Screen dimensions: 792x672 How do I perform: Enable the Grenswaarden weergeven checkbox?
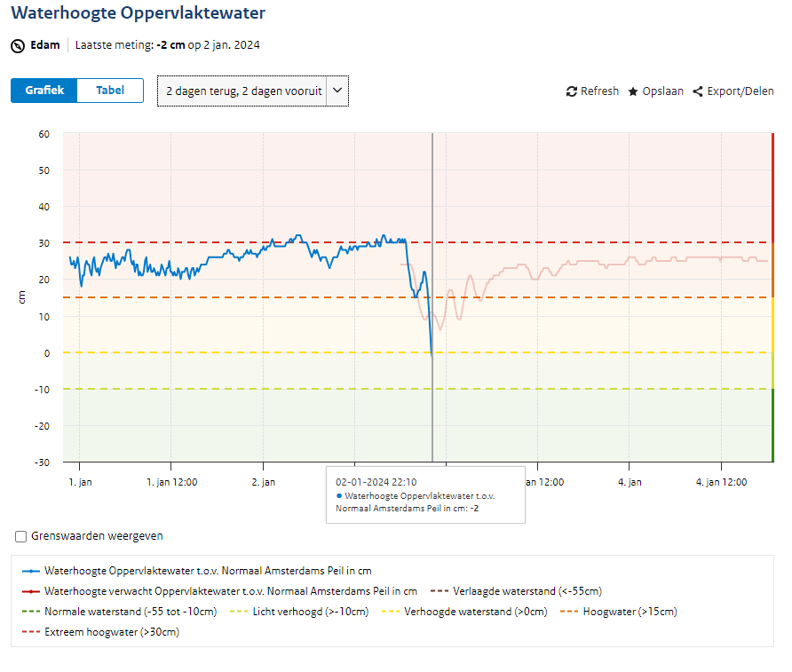coord(20,536)
